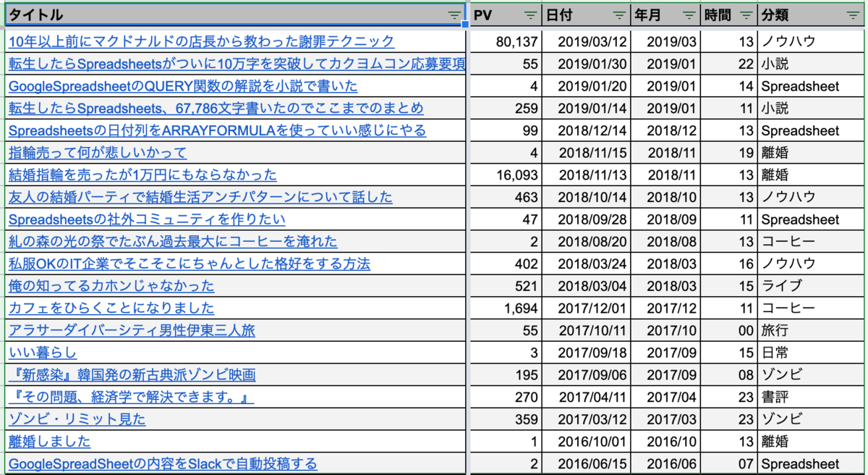Open link アラサーダイバーシティ男性伊東三人旅
868x475 pixels.
tap(132, 331)
